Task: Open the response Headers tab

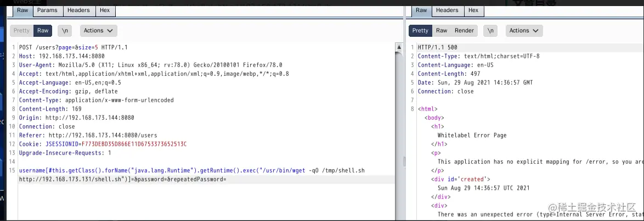Action: pyautogui.click(x=447, y=10)
